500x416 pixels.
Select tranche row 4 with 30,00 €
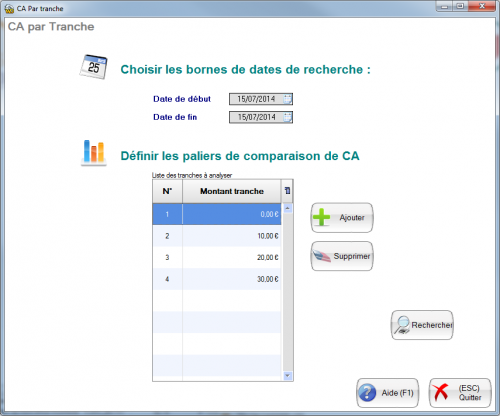coord(217,279)
